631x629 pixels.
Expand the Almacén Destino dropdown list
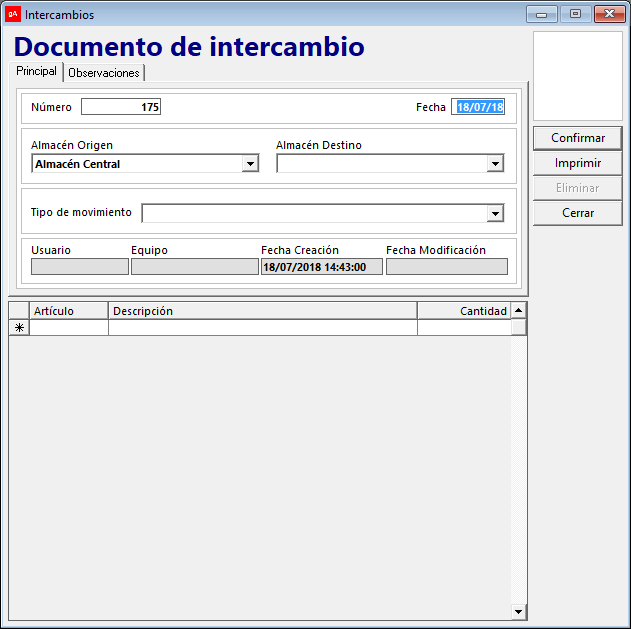(x=494, y=164)
